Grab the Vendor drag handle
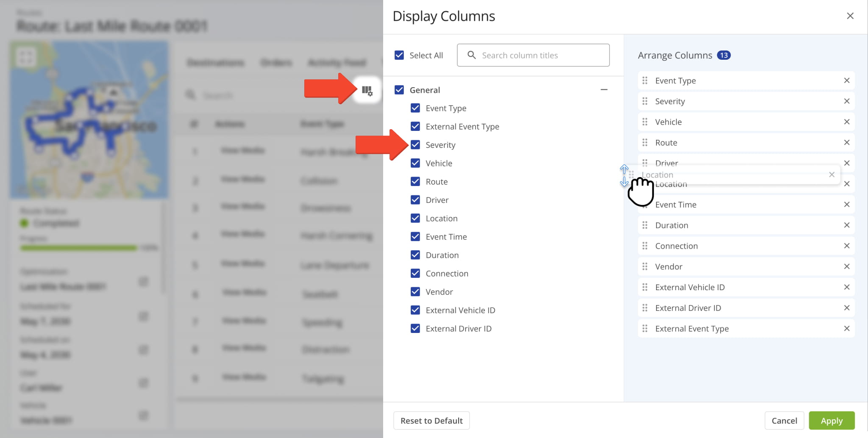The height and width of the screenshot is (438, 868). pyautogui.click(x=645, y=266)
